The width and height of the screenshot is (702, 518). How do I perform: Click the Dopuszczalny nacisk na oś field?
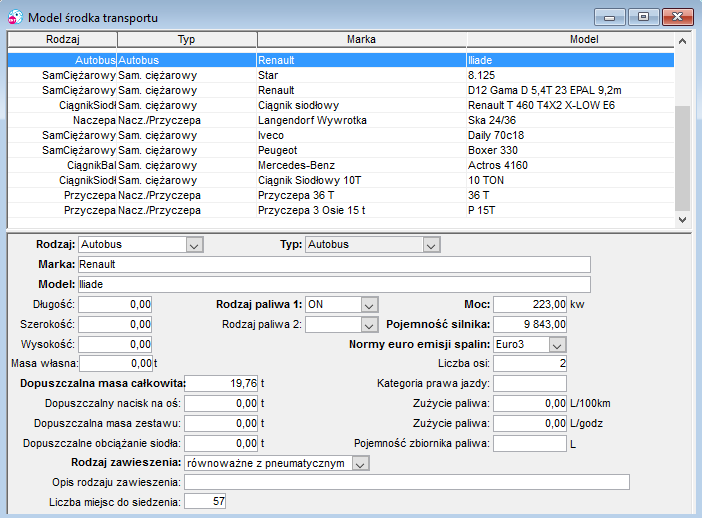pyautogui.click(x=222, y=403)
